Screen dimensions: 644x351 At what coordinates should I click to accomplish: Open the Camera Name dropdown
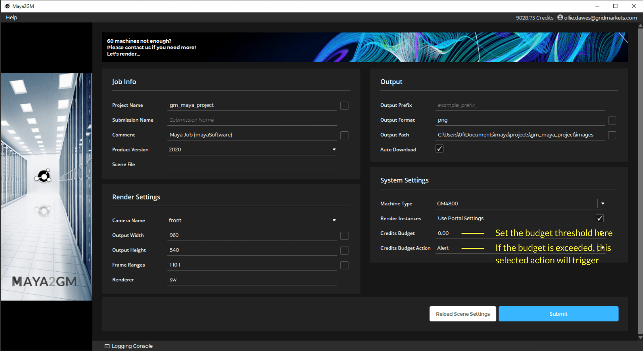[334, 220]
